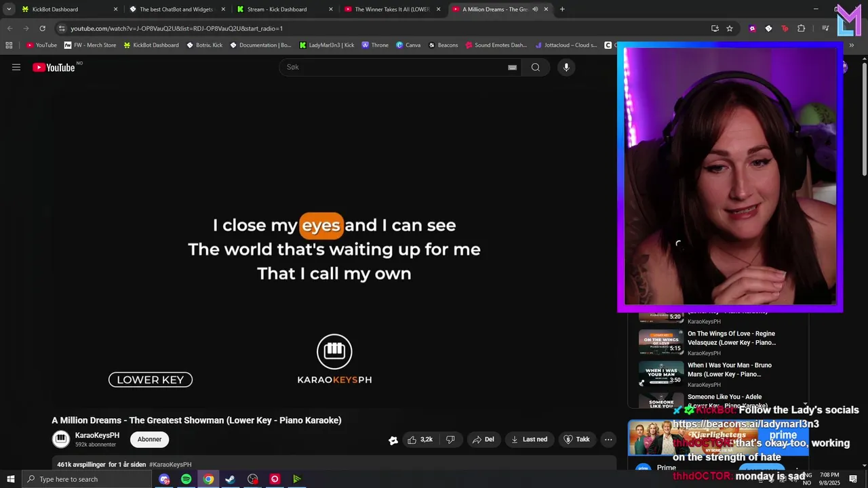Open the Botrix Kick bookmark

pos(204,45)
